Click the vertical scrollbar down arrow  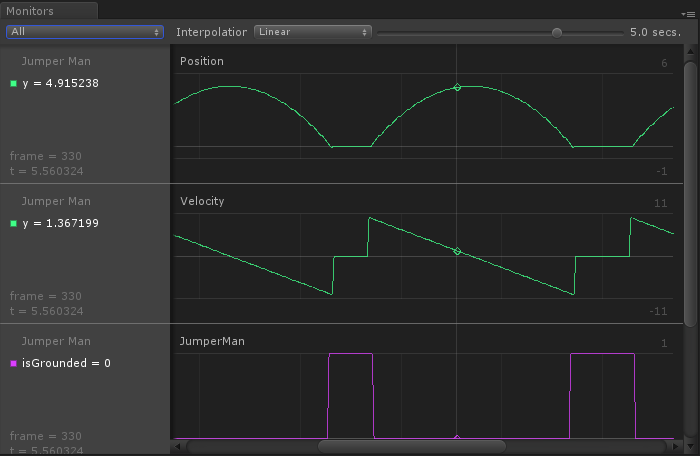[690, 446]
